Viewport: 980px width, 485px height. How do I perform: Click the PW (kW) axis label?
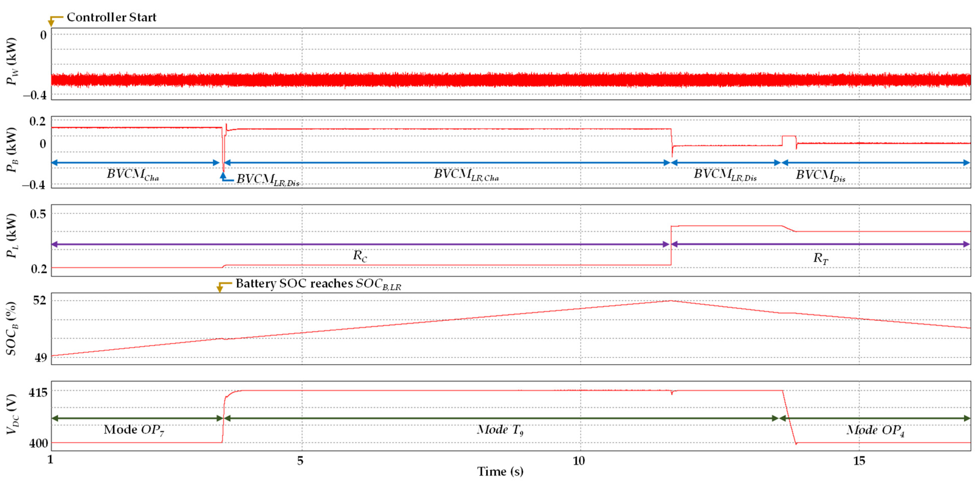coord(12,61)
